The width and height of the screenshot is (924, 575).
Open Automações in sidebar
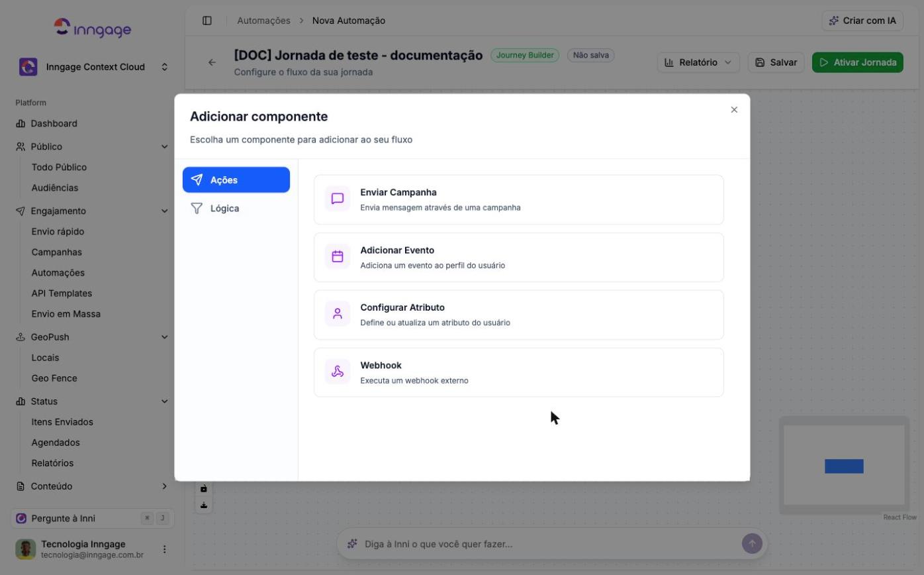click(x=58, y=272)
